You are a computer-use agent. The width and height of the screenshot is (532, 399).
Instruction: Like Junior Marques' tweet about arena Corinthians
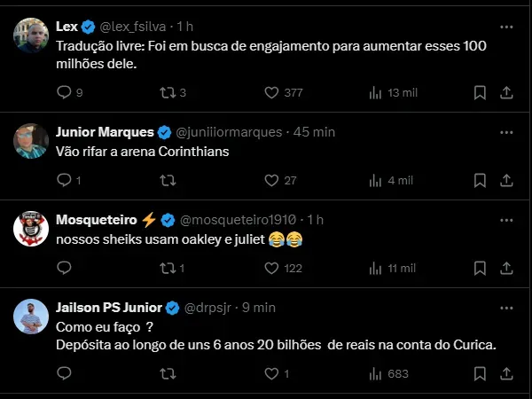pyautogui.click(x=274, y=180)
